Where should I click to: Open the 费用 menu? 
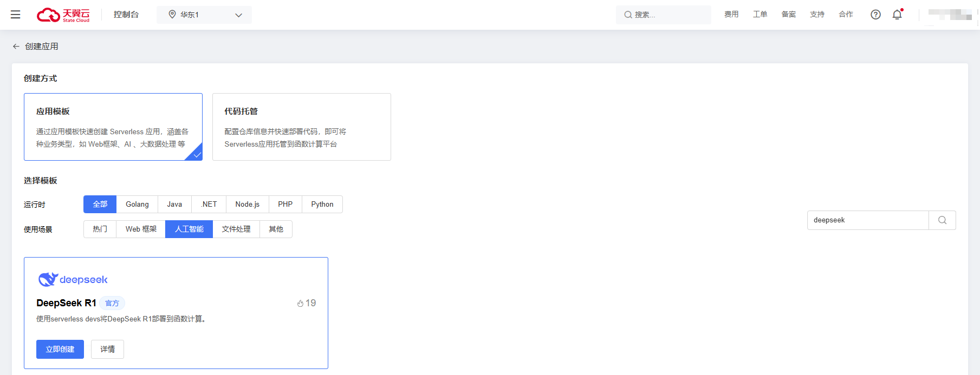pyautogui.click(x=731, y=15)
